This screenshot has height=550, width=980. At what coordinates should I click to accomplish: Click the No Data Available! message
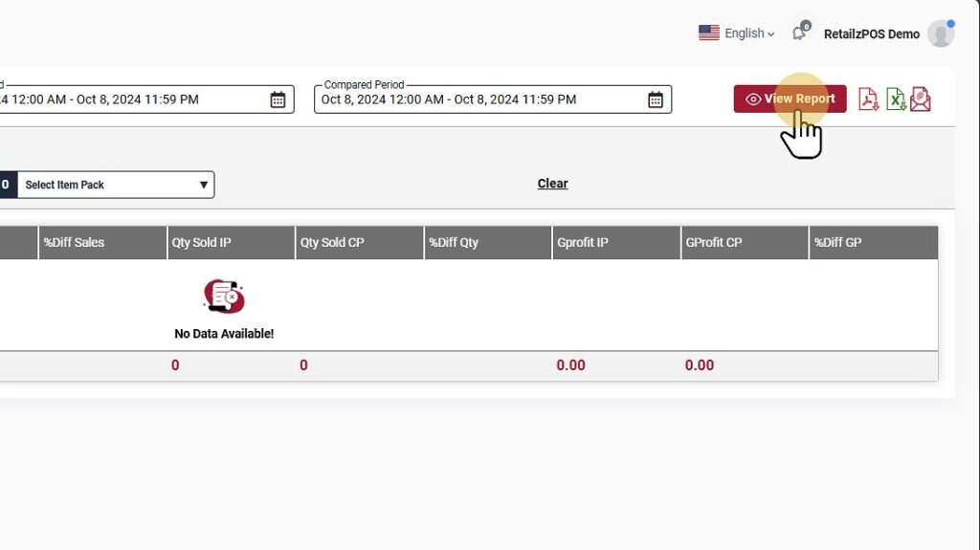pos(224,334)
